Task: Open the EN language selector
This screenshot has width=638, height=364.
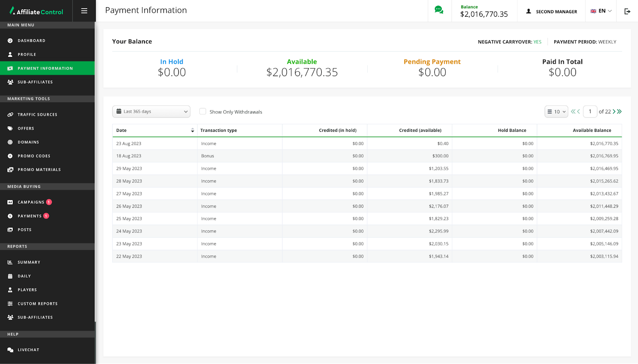Action: (601, 11)
